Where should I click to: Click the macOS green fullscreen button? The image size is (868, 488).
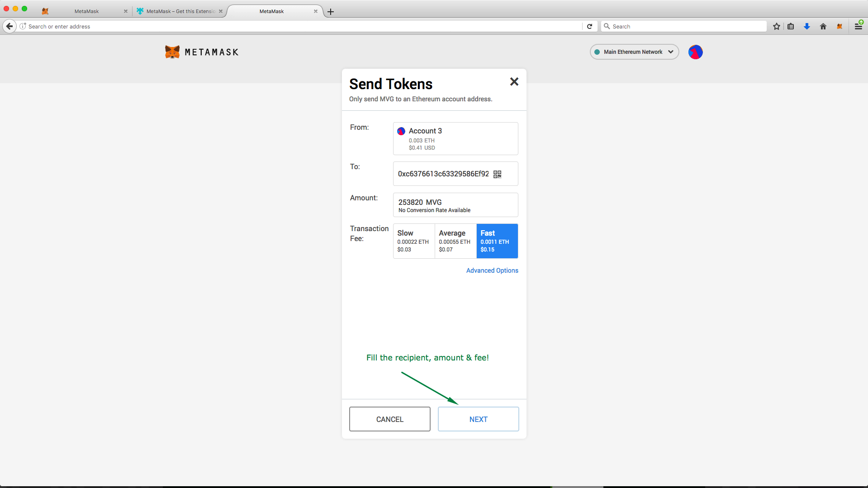[24, 9]
